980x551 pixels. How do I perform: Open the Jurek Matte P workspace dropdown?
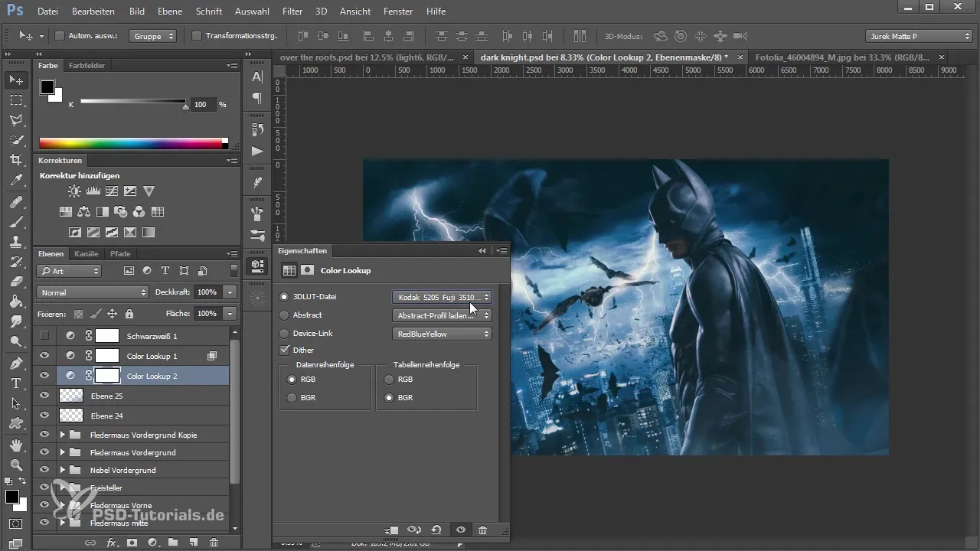(919, 36)
